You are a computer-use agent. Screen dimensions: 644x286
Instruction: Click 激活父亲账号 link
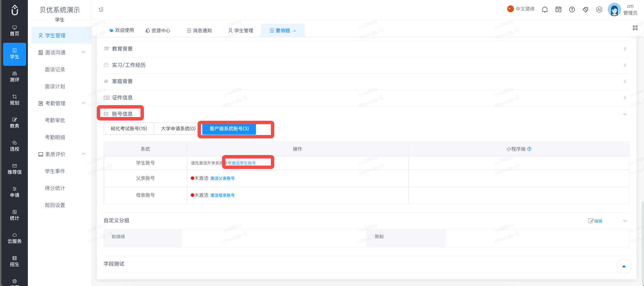point(222,178)
